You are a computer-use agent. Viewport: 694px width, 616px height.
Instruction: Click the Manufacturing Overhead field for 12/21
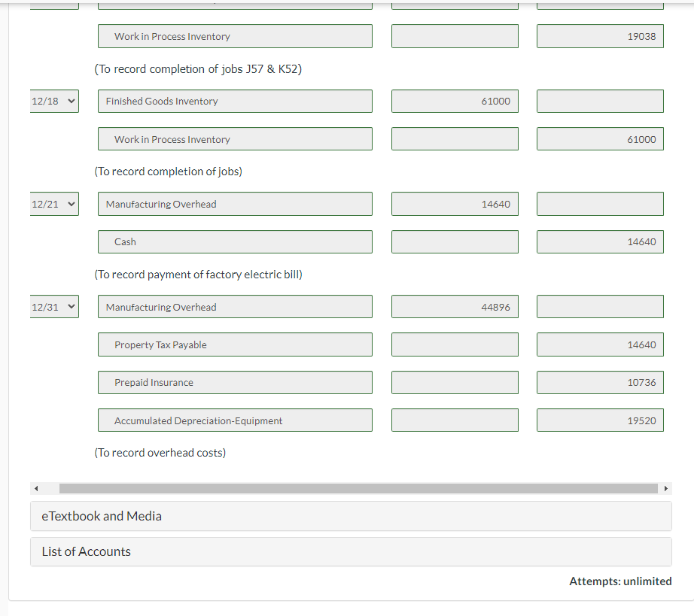point(234,203)
